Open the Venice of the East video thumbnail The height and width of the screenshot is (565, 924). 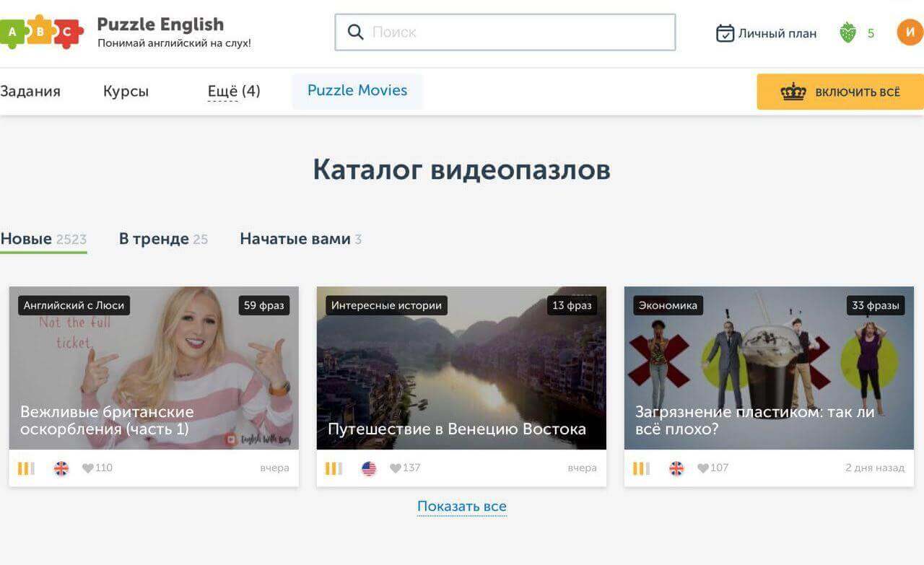[461, 368]
